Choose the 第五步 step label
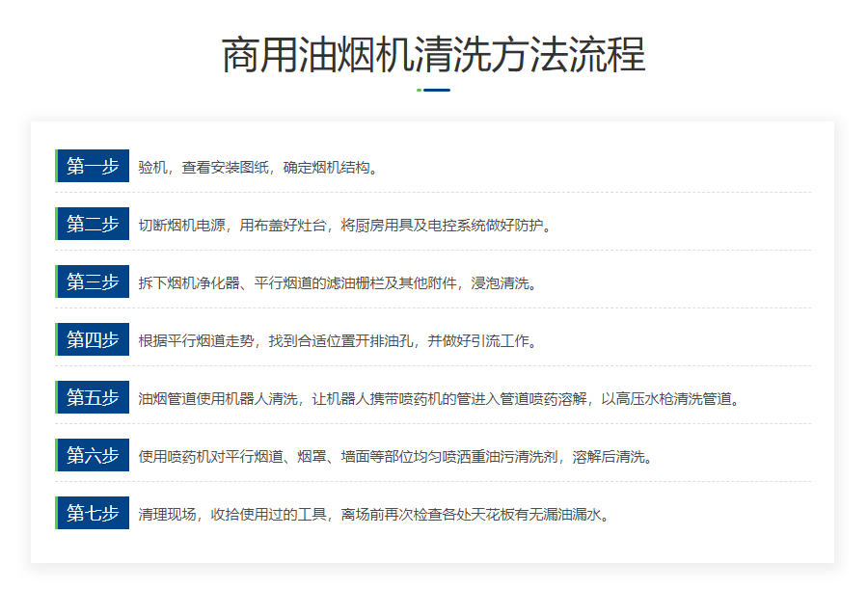 [x=93, y=397]
